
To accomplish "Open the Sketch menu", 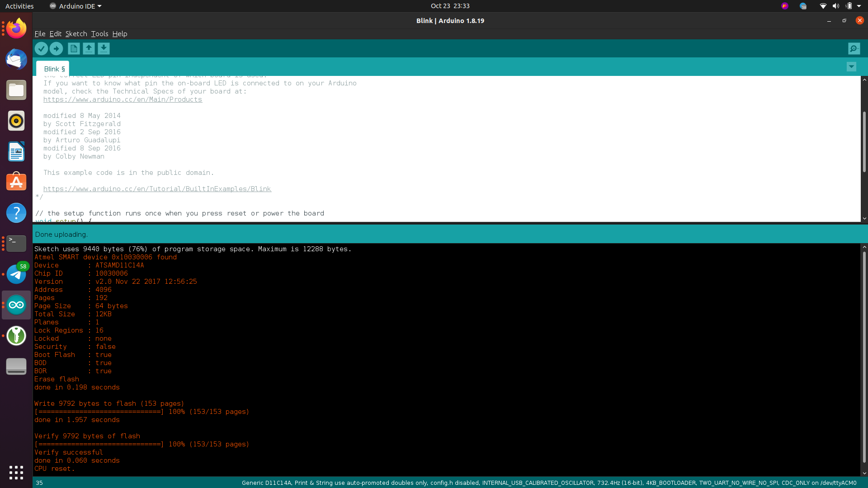I will 76,34.
